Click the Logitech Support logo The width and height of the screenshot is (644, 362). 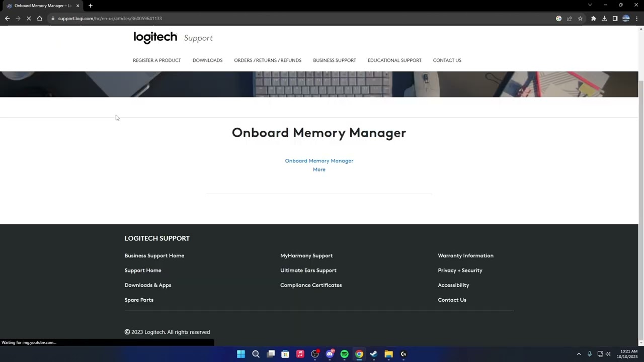pos(173,38)
